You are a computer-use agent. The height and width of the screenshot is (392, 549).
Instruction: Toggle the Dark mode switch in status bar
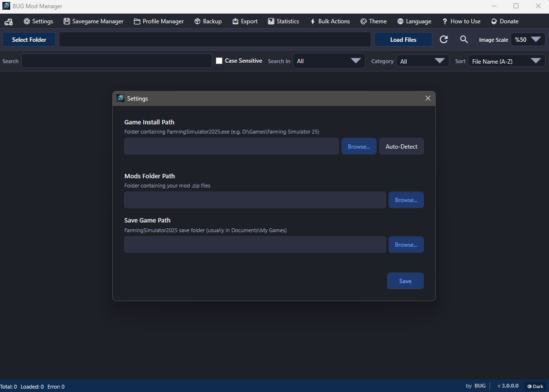(x=535, y=386)
